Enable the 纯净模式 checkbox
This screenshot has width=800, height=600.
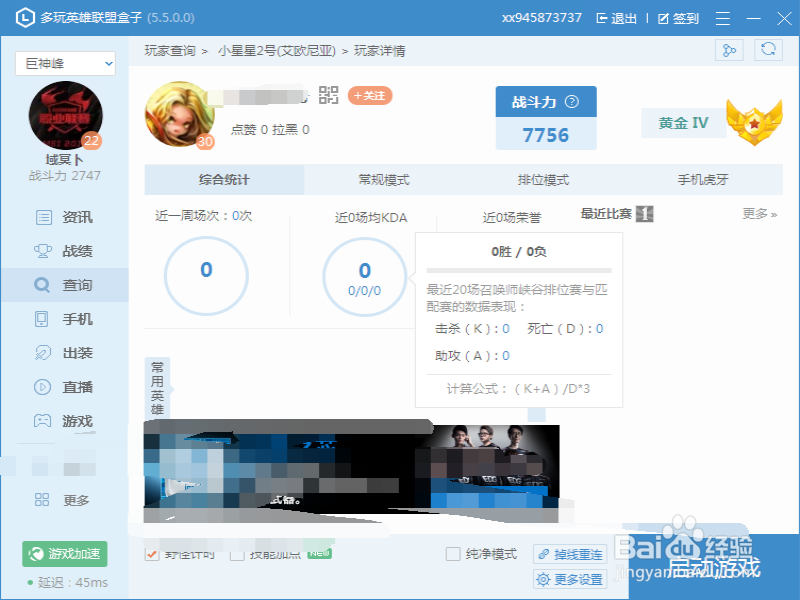pos(453,554)
